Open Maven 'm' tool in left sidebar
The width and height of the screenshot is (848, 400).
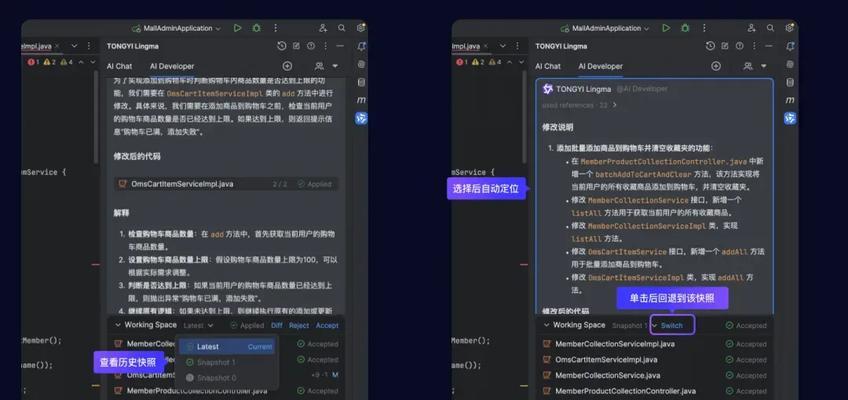[361, 100]
